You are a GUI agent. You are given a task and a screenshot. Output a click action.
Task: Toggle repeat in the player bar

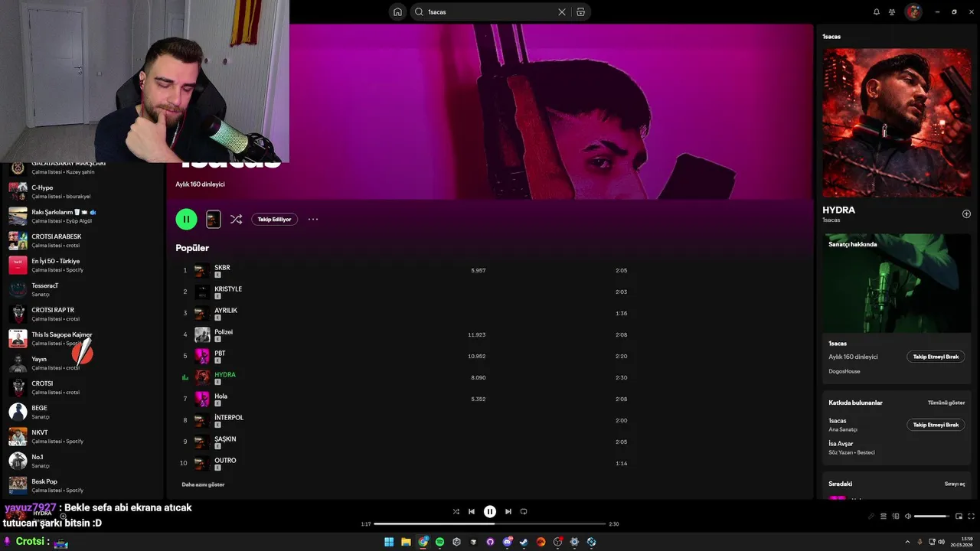(524, 511)
